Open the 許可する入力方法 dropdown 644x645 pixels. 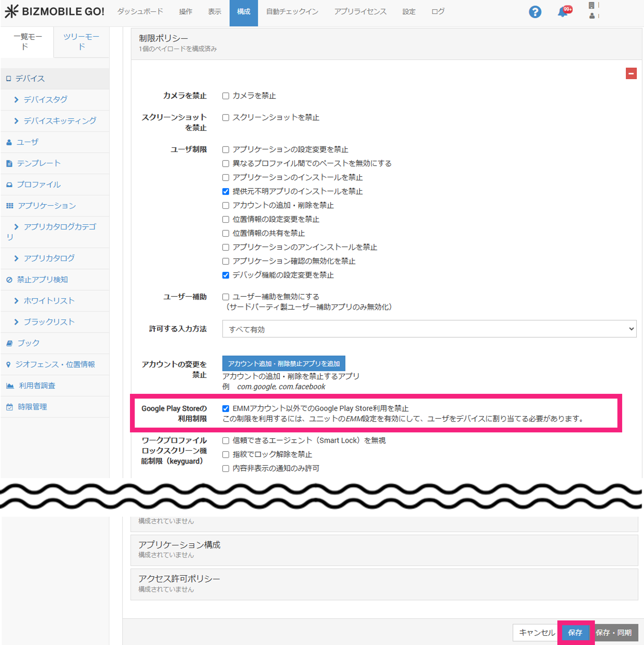point(429,329)
